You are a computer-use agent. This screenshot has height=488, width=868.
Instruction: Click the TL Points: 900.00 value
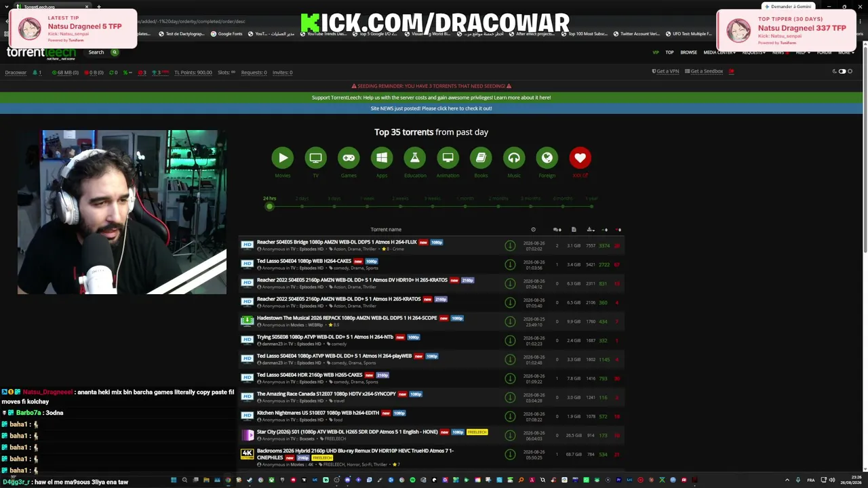[x=193, y=73]
